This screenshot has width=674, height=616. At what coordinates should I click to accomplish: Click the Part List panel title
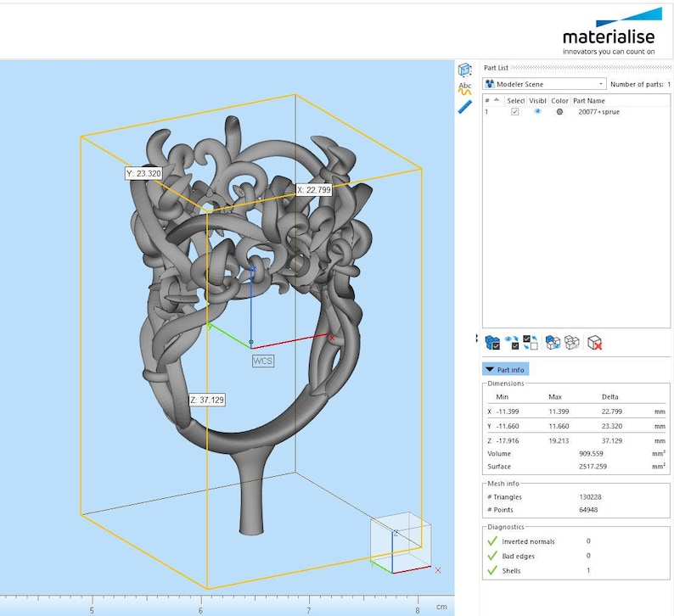(496, 67)
